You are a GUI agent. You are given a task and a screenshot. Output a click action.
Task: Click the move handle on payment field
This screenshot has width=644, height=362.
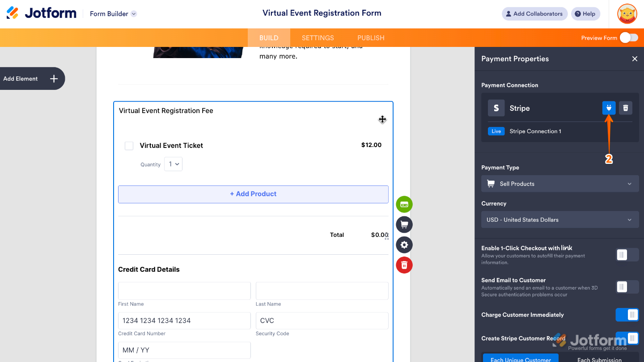tap(382, 119)
